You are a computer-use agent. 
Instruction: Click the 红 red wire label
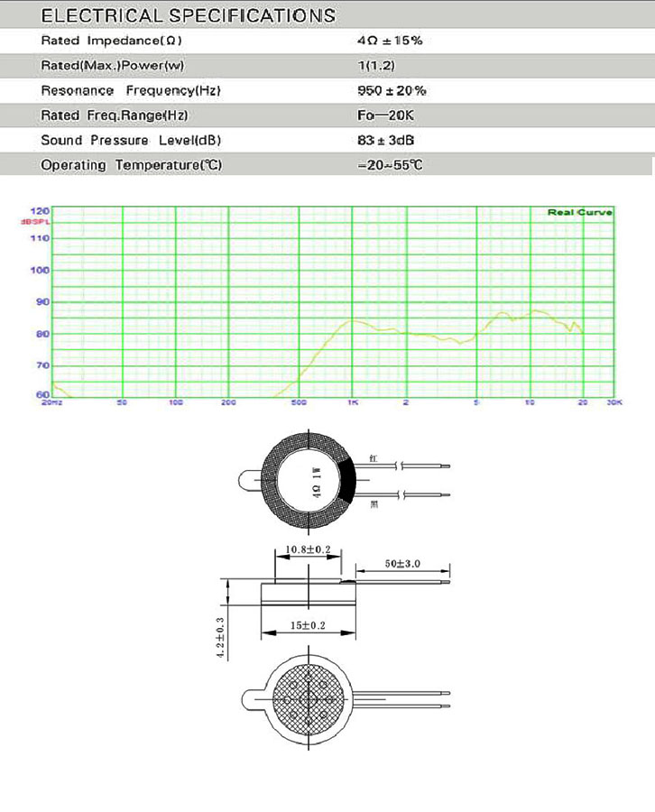(373, 458)
